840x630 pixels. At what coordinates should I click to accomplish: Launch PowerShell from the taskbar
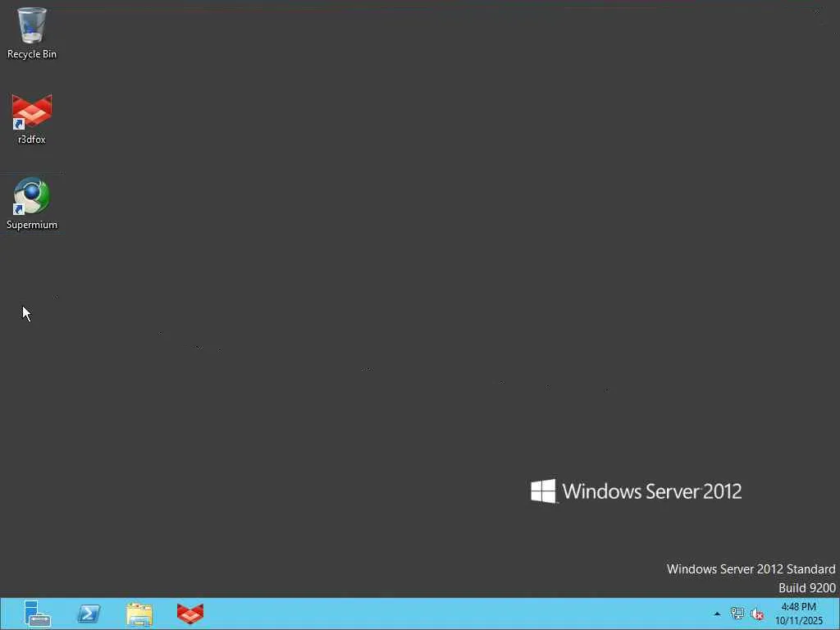(89, 614)
